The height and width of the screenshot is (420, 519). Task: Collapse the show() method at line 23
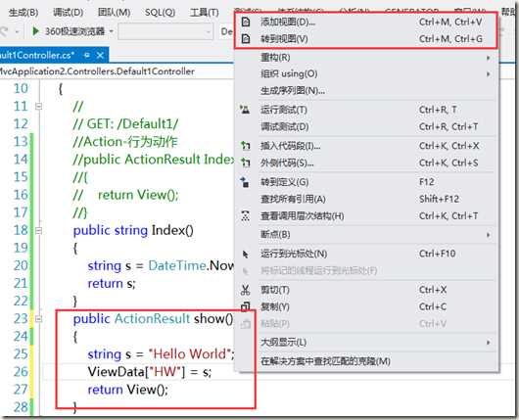(x=39, y=319)
